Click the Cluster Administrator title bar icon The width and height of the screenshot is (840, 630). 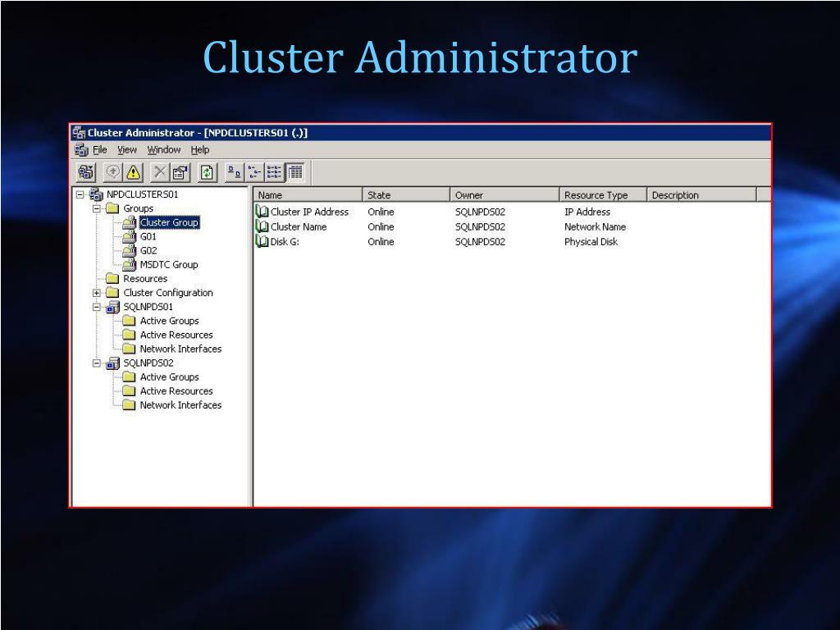tap(79, 132)
